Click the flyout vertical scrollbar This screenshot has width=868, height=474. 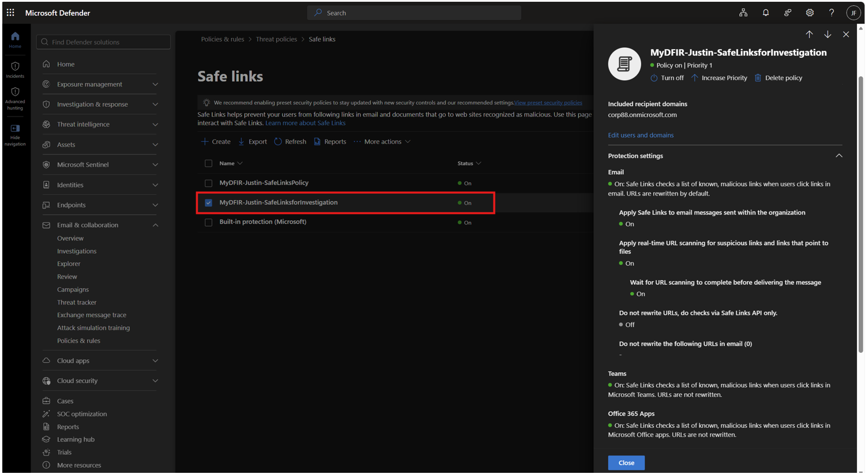pos(860,213)
